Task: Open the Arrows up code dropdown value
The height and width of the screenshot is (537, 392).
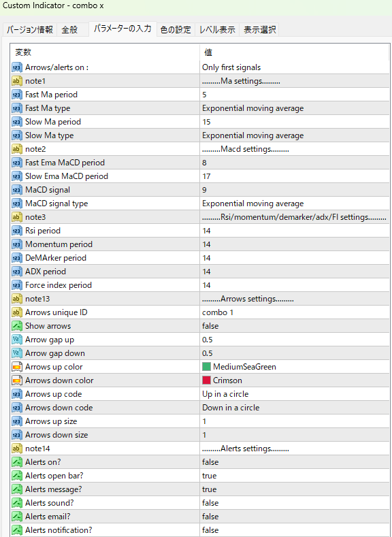Action: coord(295,394)
